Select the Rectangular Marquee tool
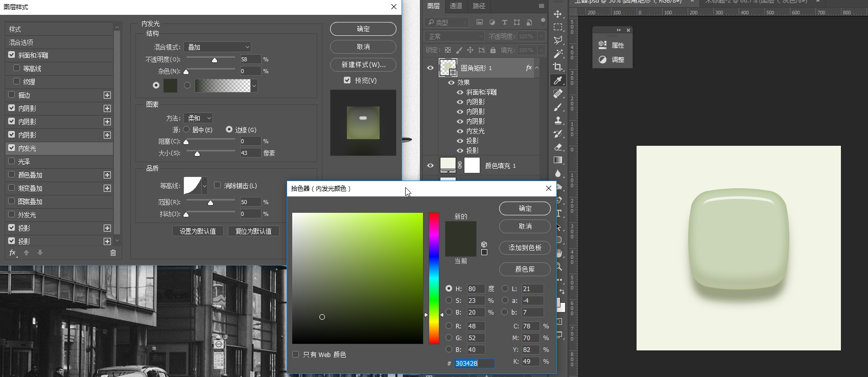The width and height of the screenshot is (868, 377). [558, 27]
